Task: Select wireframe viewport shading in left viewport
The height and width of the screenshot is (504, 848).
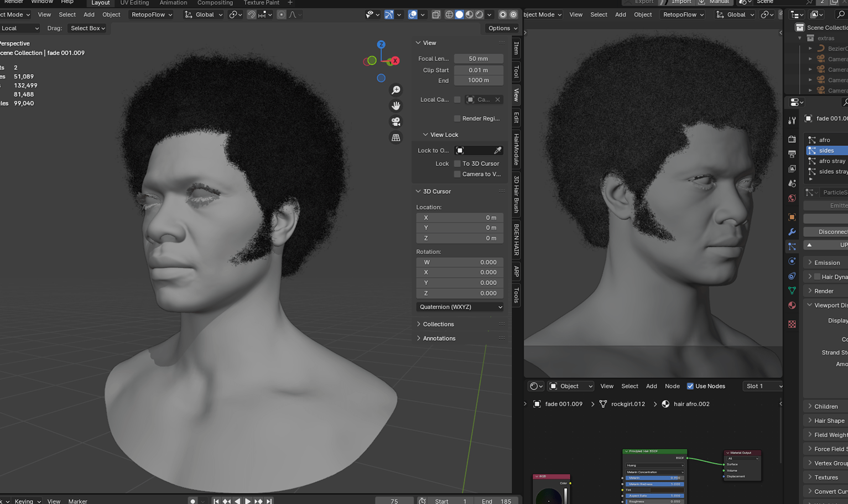Action: [449, 15]
